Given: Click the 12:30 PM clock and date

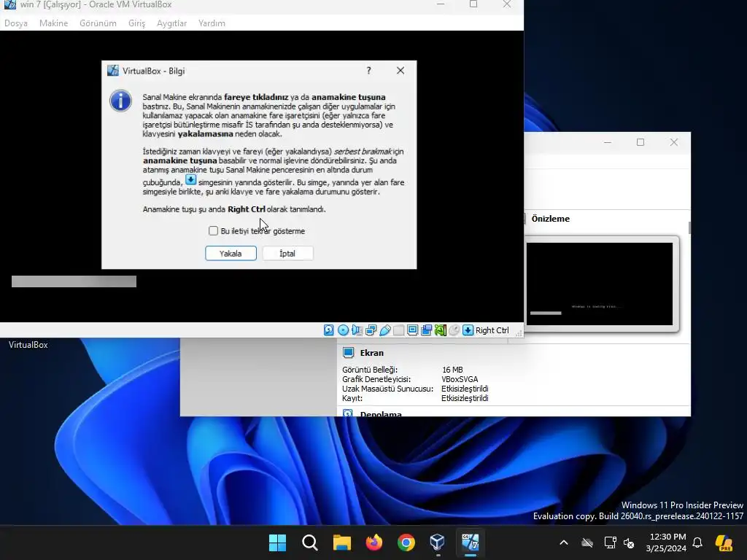Looking at the screenshot, I should [x=666, y=542].
